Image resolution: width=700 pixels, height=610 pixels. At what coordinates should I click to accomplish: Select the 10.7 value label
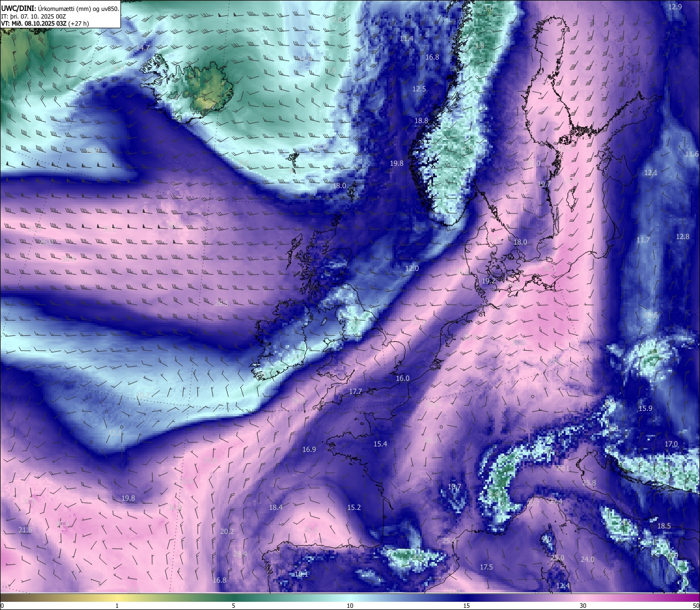pos(454,486)
